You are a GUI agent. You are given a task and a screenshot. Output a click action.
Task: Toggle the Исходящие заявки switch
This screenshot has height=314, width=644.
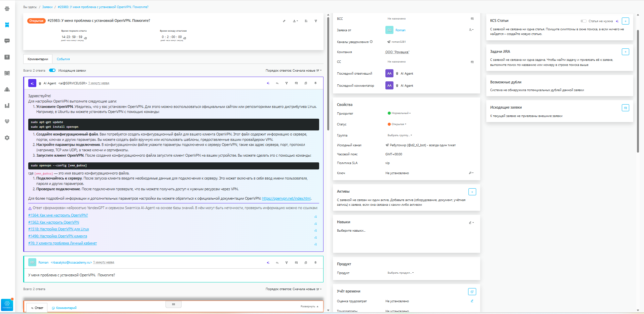point(52,71)
